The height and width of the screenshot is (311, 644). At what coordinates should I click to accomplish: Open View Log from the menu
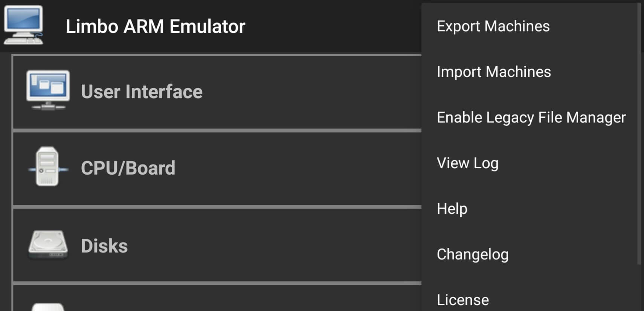tap(467, 163)
